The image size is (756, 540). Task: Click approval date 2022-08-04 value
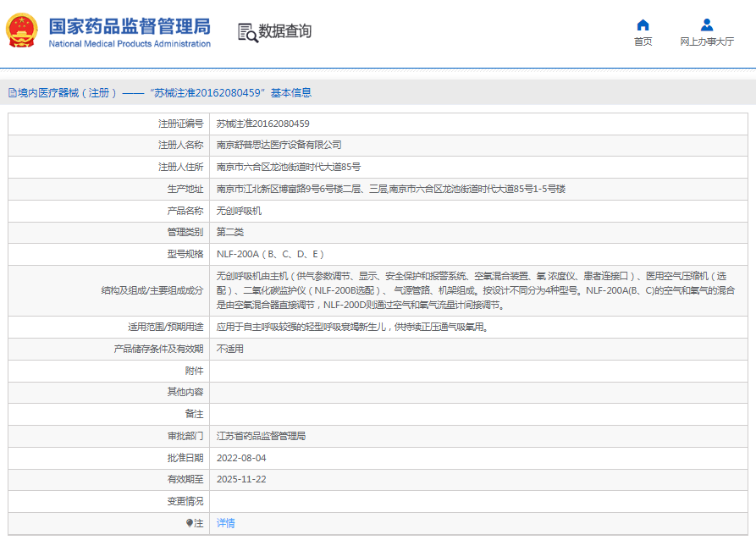click(x=241, y=458)
